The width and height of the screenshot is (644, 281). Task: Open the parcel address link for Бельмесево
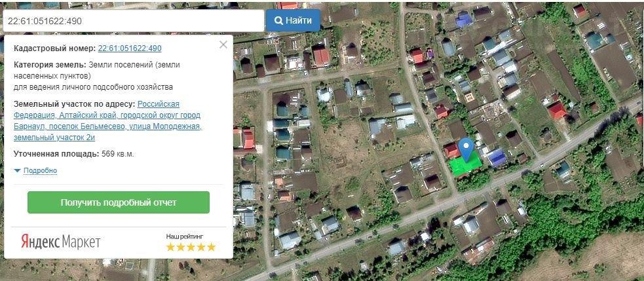click(x=108, y=121)
